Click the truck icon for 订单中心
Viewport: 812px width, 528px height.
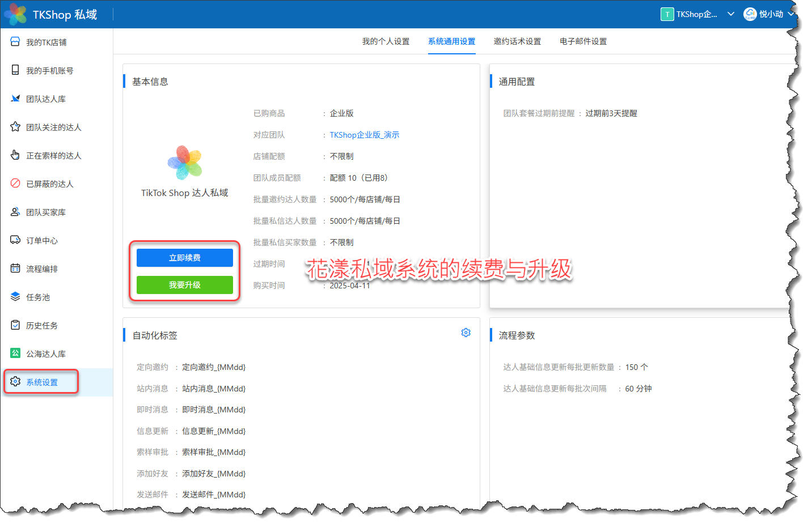point(15,240)
